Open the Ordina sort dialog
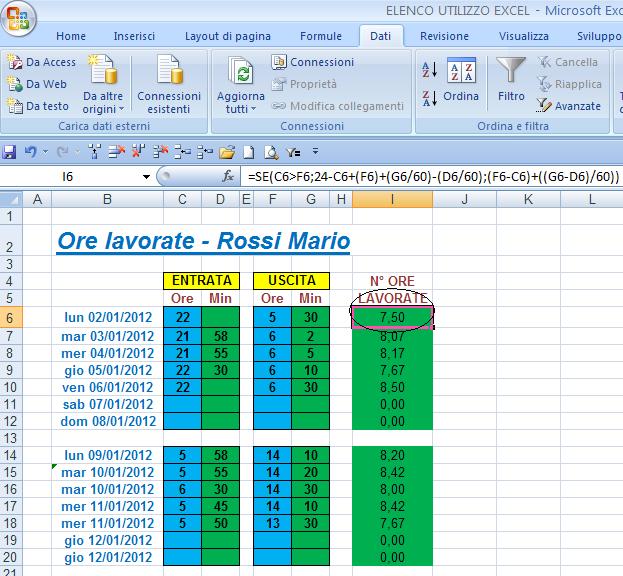This screenshot has height=576, width=623. 461,79
